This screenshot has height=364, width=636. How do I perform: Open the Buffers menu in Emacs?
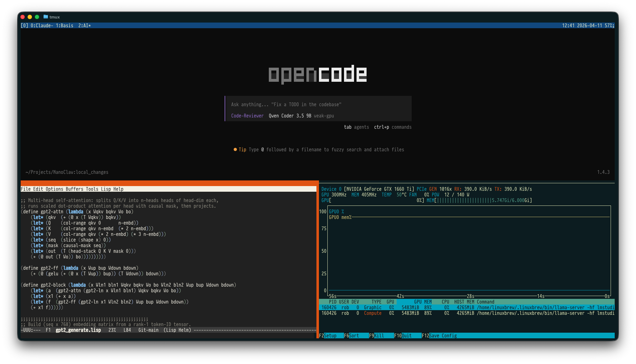click(x=74, y=189)
